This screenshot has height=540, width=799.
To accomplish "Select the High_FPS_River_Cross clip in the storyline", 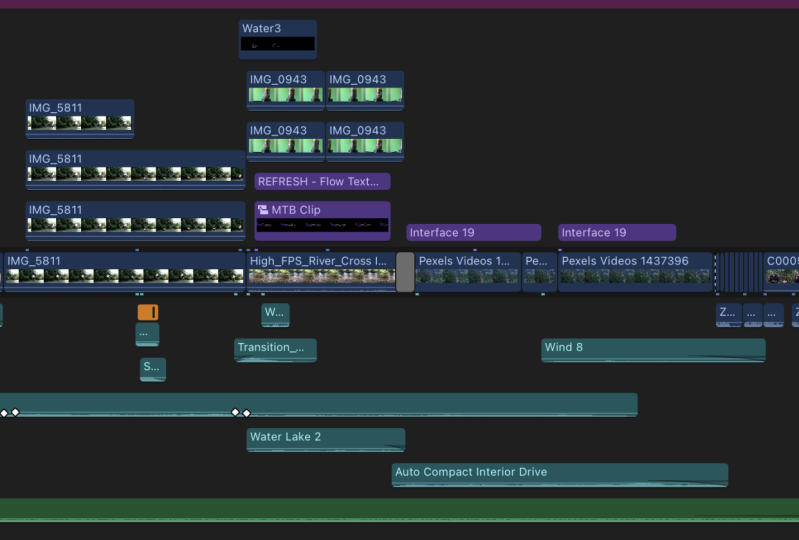I will click(322, 272).
